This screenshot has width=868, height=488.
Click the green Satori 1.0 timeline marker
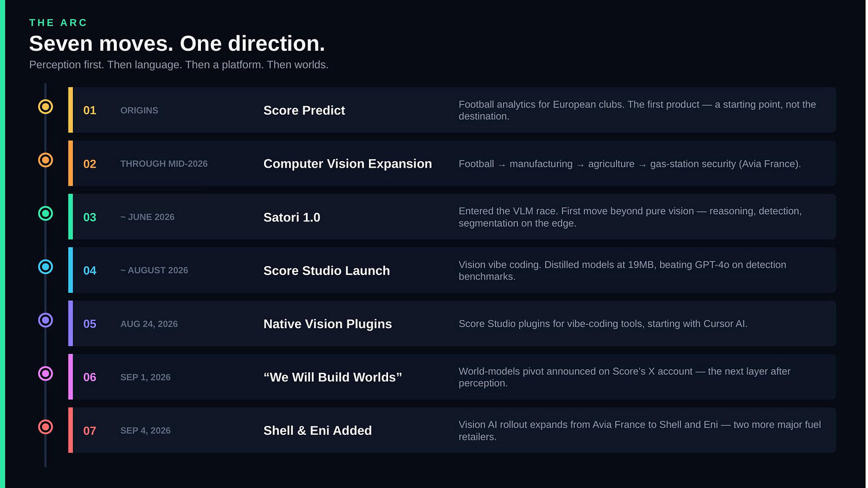(45, 213)
